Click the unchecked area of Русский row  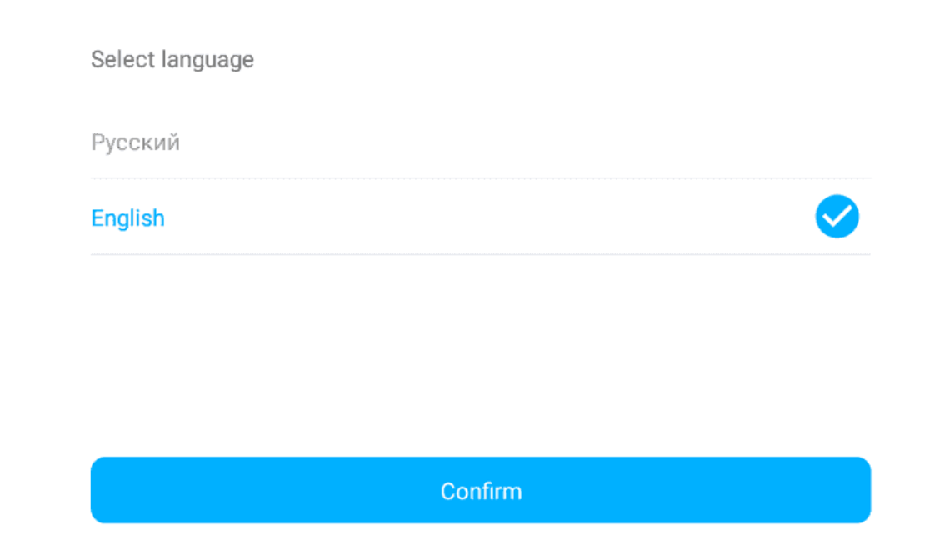click(837, 142)
